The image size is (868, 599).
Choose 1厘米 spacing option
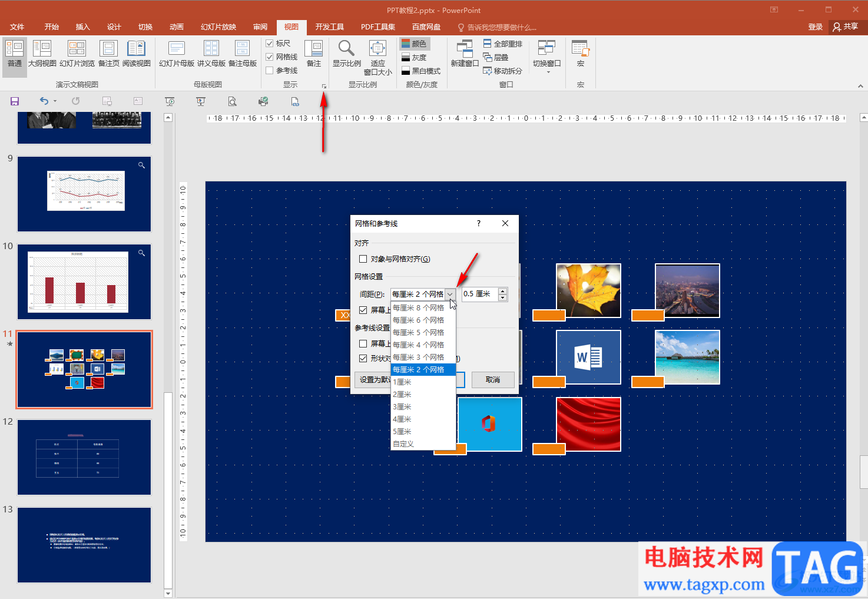click(x=423, y=382)
